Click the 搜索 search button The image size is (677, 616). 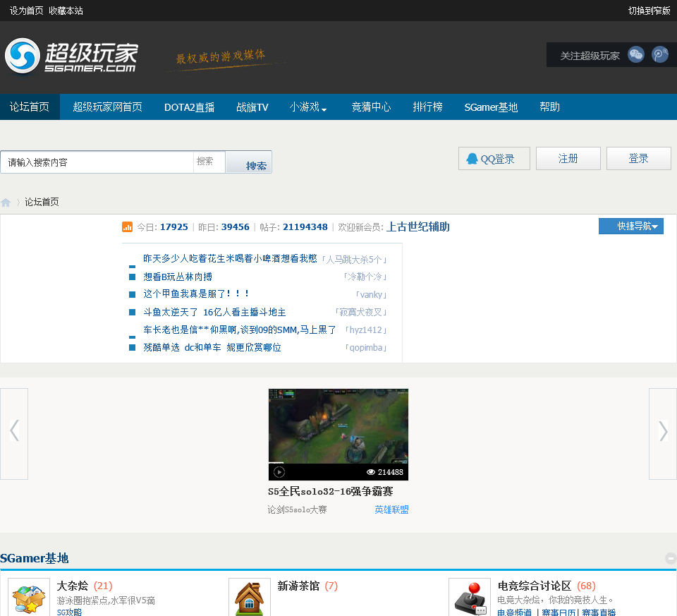[x=249, y=162]
